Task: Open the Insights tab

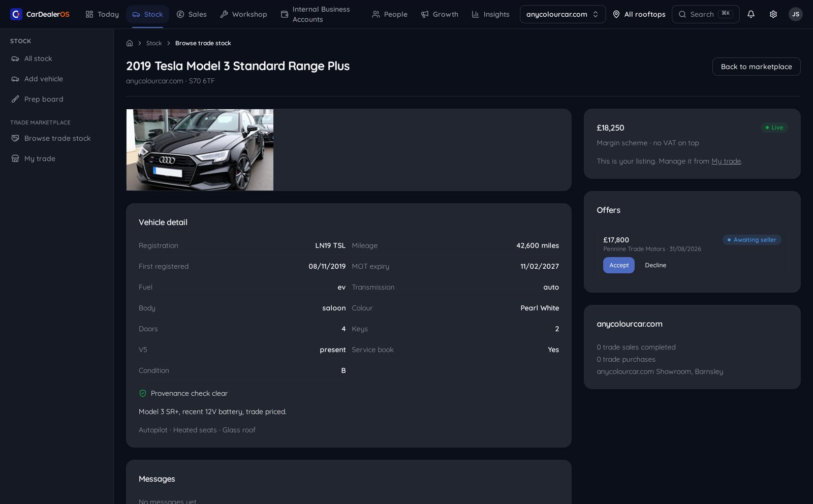Action: [x=490, y=14]
